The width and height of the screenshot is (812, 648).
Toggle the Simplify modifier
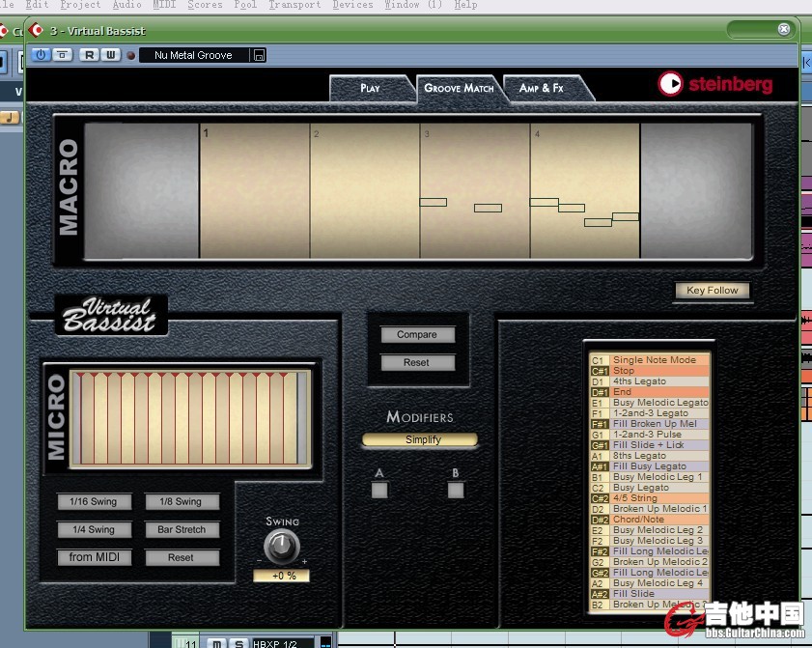pyautogui.click(x=420, y=439)
